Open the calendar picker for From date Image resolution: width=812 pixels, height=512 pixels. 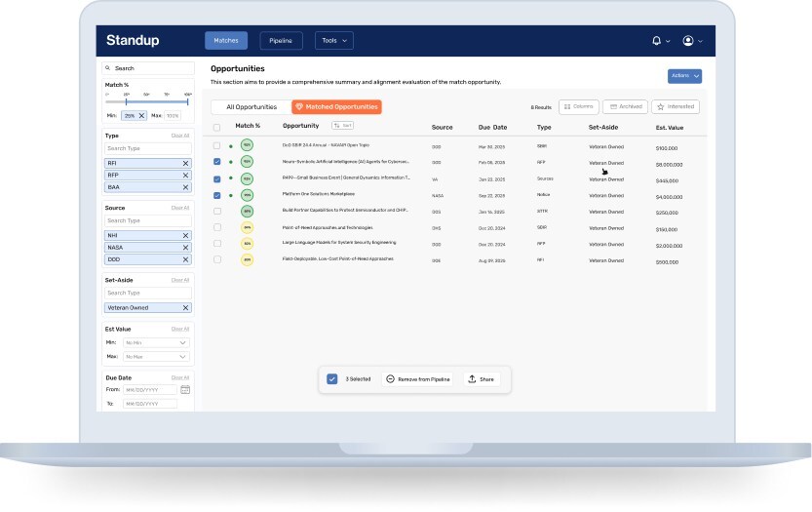click(x=185, y=390)
